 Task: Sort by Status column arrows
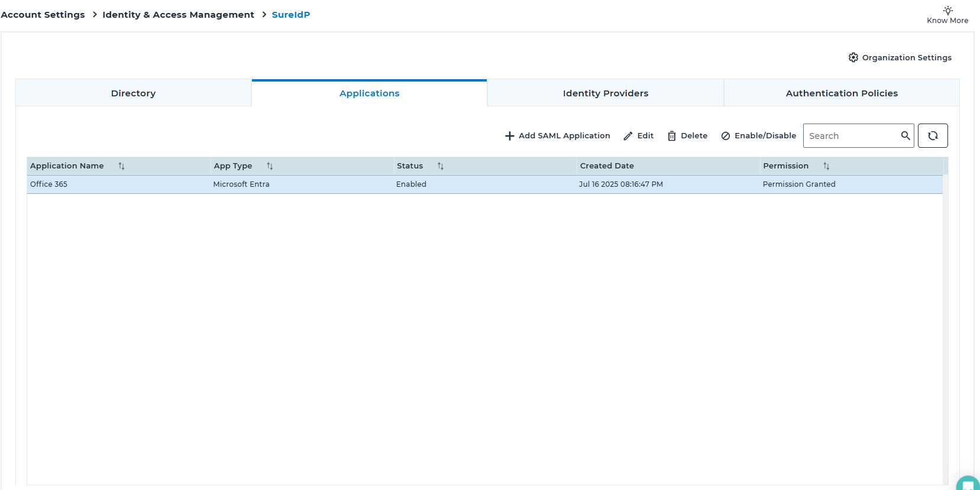click(441, 166)
